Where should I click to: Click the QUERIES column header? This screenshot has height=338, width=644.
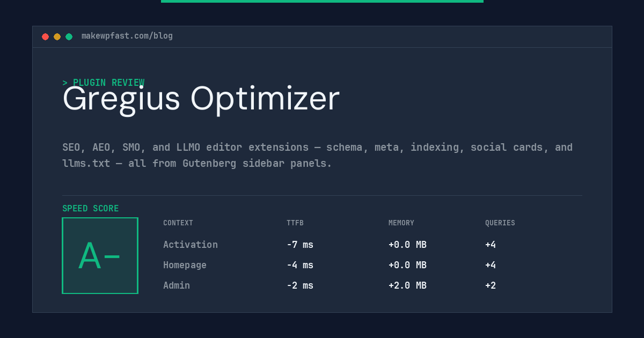(x=500, y=223)
